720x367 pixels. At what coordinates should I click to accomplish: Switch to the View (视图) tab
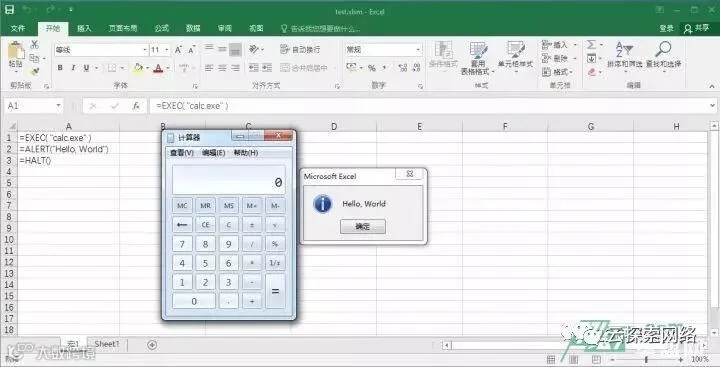(256, 28)
